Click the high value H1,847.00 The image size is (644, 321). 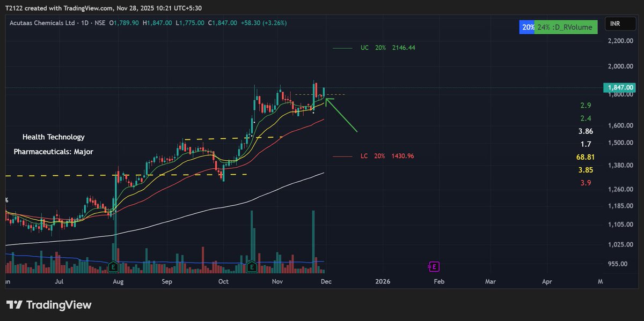(157, 23)
